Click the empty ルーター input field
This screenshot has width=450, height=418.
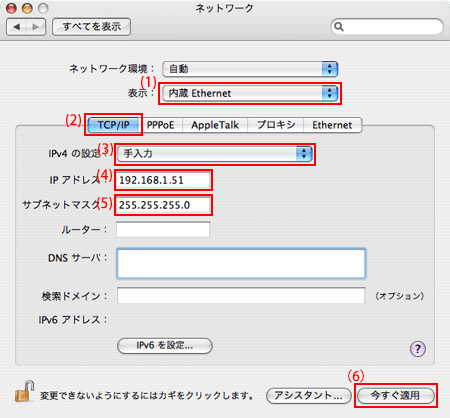(x=163, y=229)
